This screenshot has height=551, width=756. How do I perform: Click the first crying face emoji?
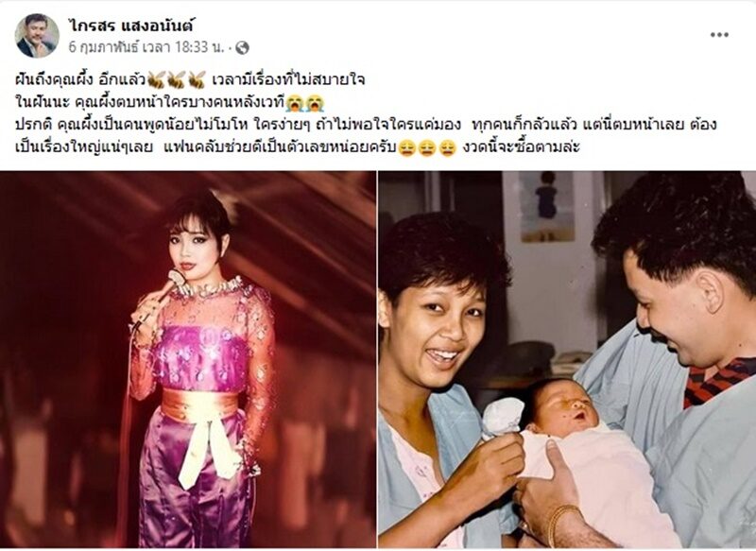coord(293,102)
